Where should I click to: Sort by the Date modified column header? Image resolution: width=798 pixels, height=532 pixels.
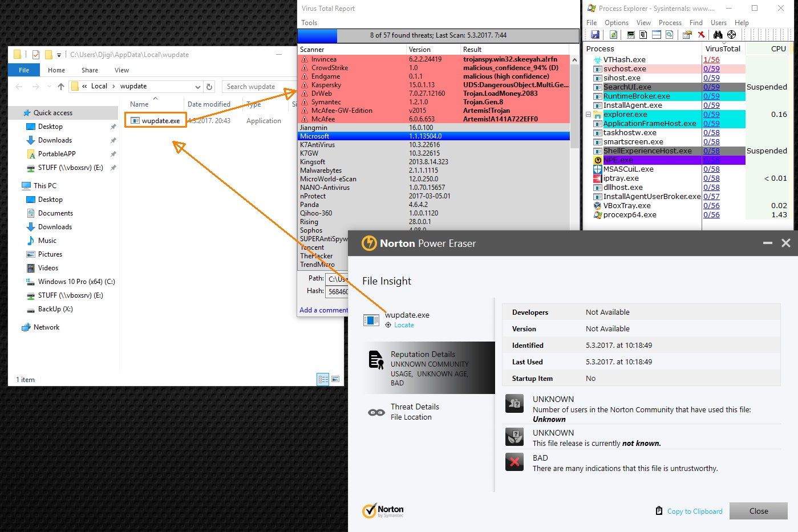click(x=209, y=104)
